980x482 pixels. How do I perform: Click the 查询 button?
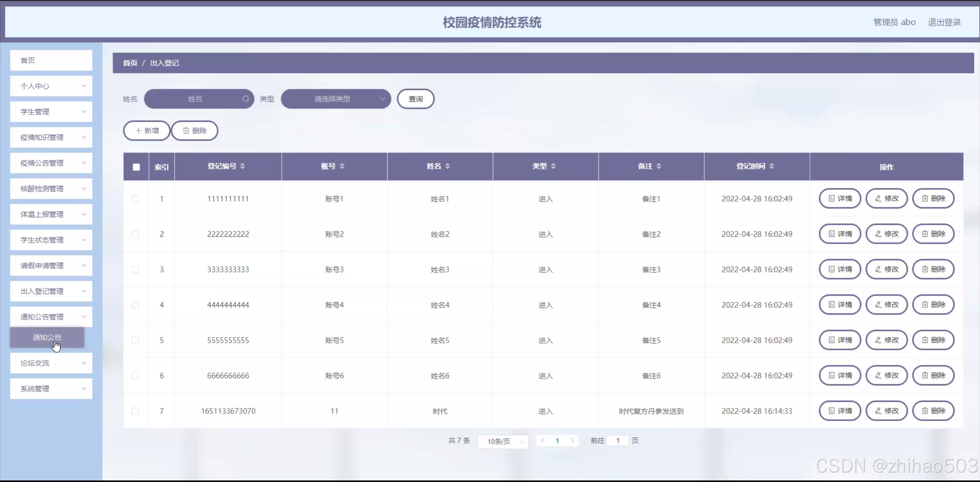coord(416,99)
